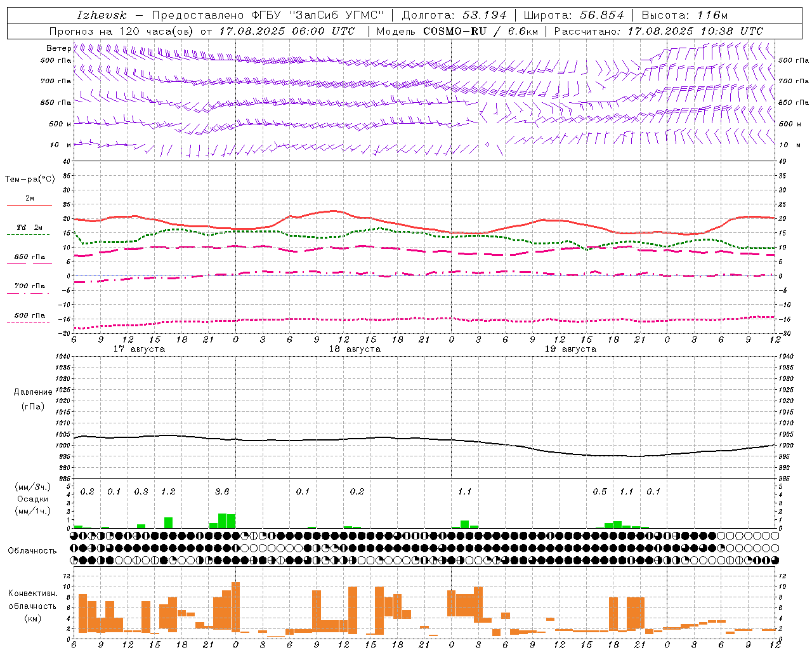The width and height of the screenshot is (812, 650).
Task: Click the Долгота: 53.194 longitude value
Action: (x=454, y=15)
